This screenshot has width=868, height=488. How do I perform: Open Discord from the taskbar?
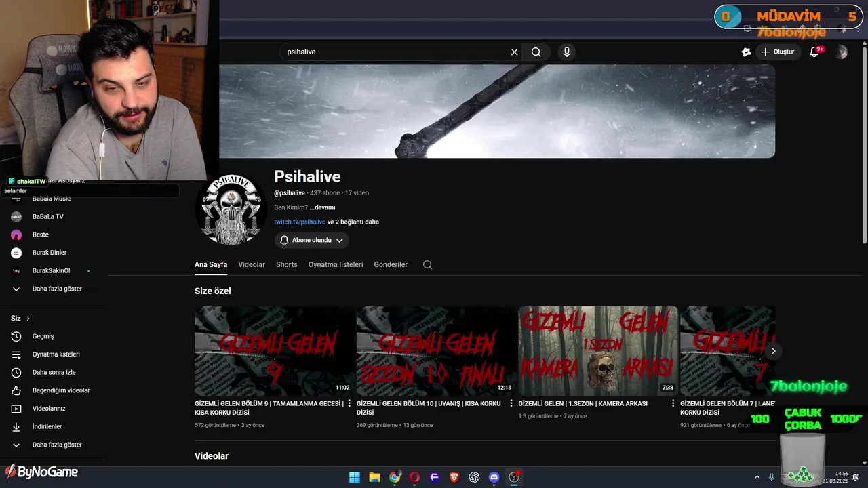click(494, 477)
